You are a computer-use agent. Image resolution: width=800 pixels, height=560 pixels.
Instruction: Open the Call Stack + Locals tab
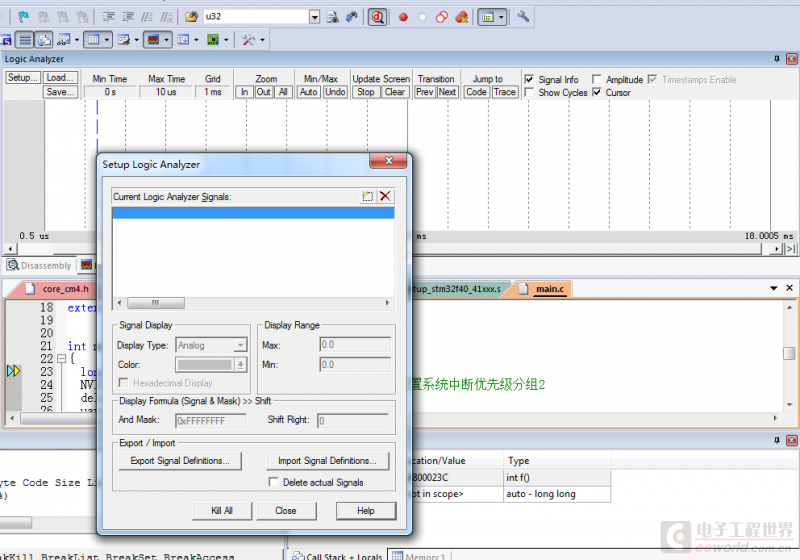[x=338, y=555]
